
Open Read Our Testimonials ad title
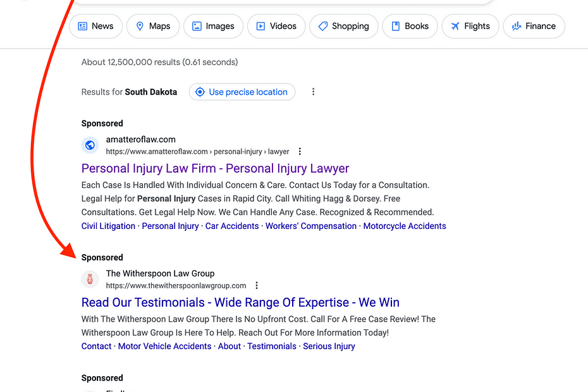point(240,302)
